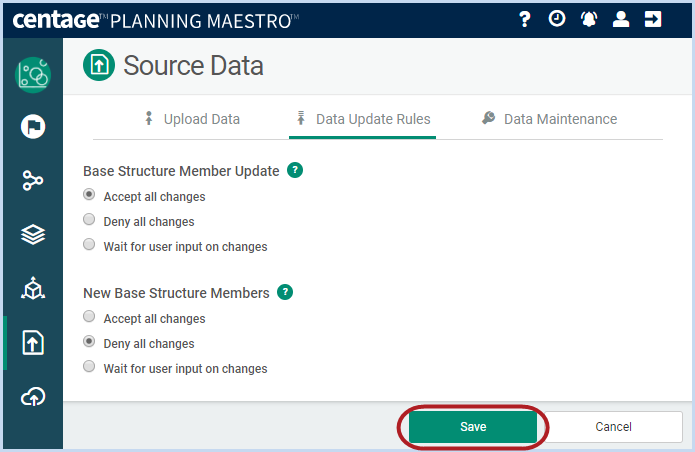Select Wait for user input under Base Structure Member Update
Image resolution: width=695 pixels, height=452 pixels.
(89, 244)
